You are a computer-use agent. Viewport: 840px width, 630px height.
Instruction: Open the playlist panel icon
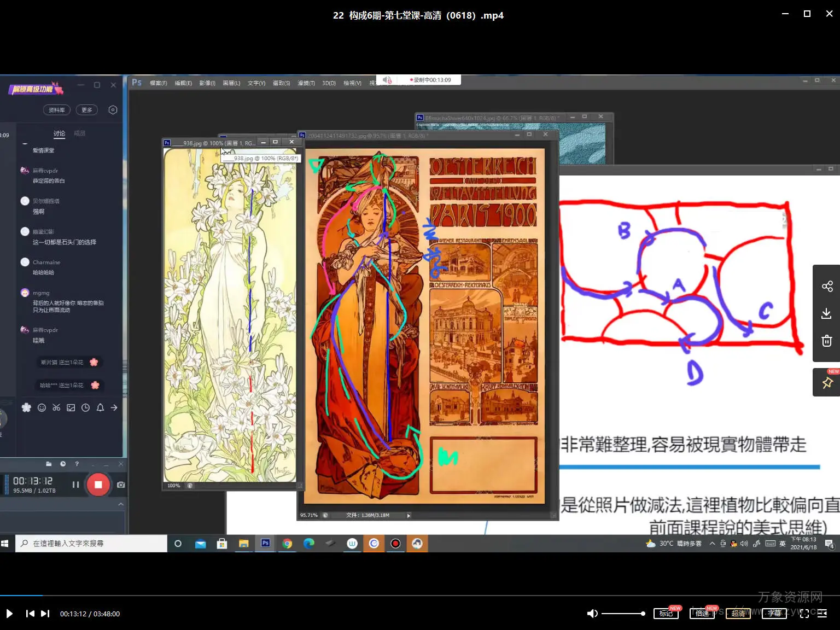point(822,614)
